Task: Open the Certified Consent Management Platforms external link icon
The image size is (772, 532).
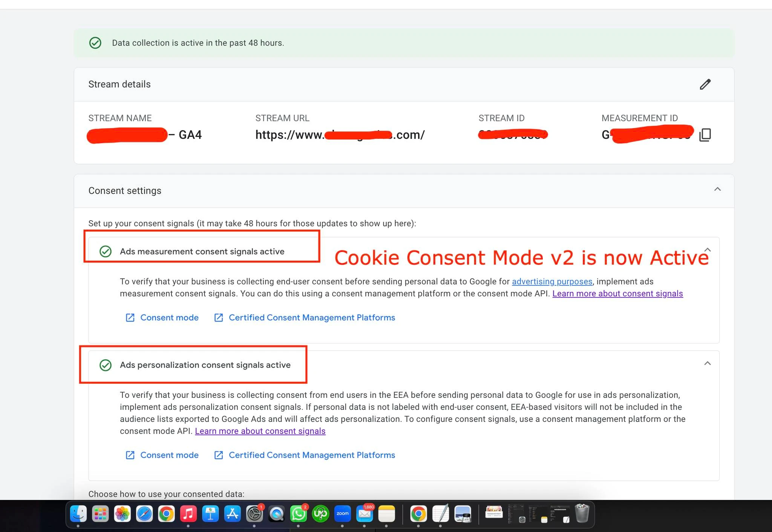Action: pyautogui.click(x=219, y=317)
